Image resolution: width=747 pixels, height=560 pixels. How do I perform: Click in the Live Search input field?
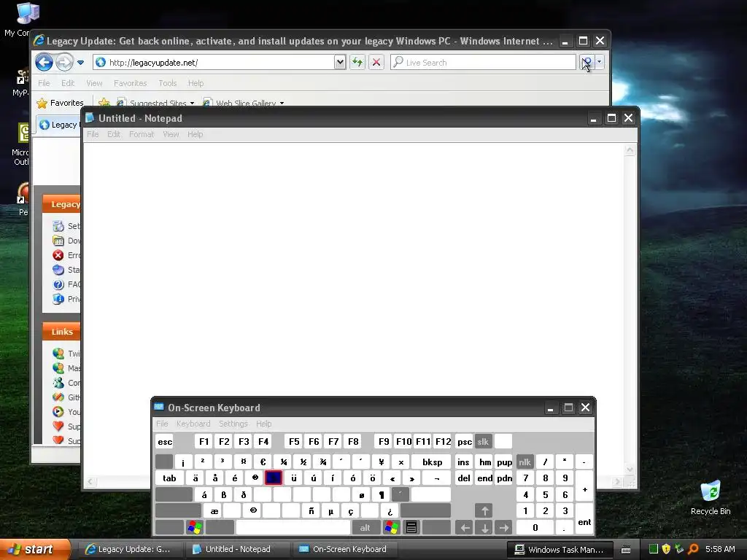point(483,63)
